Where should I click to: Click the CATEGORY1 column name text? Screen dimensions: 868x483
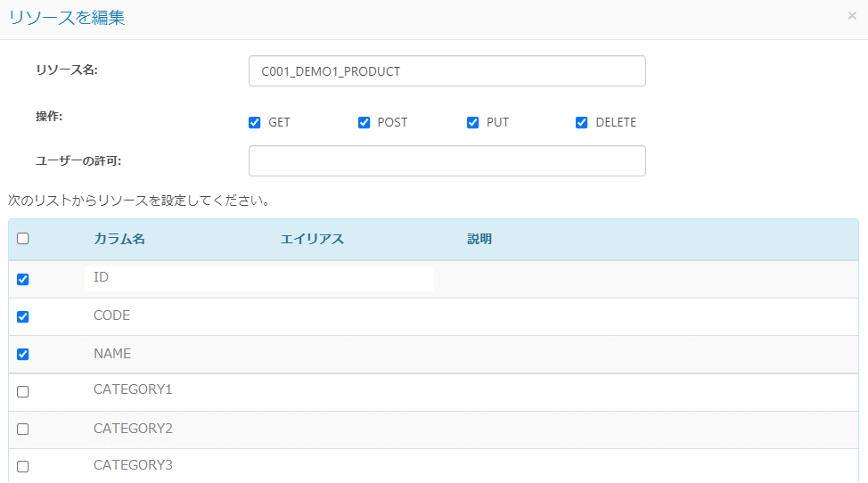tap(133, 389)
